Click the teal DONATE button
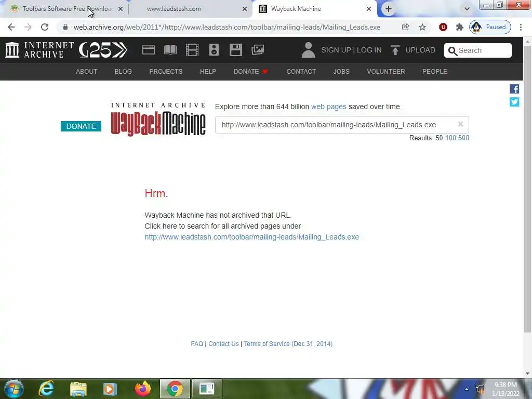Screen dimensions: 532x399 81,126
